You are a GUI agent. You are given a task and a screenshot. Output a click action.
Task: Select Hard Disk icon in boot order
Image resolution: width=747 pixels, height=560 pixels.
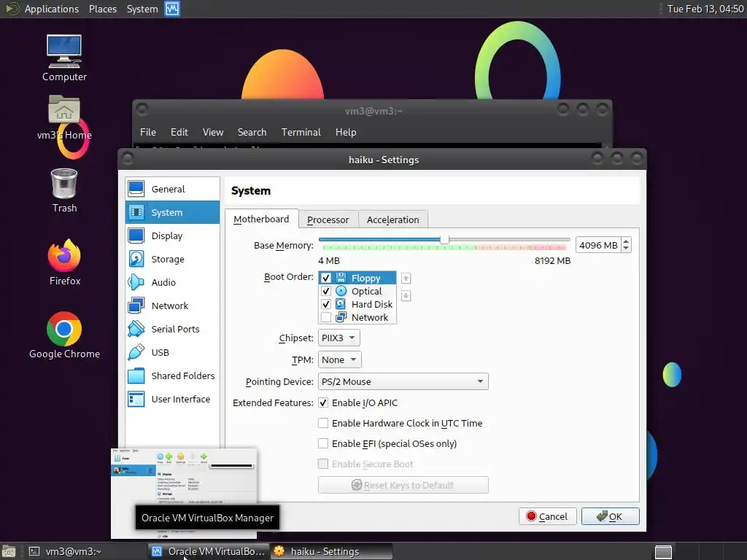click(x=341, y=304)
